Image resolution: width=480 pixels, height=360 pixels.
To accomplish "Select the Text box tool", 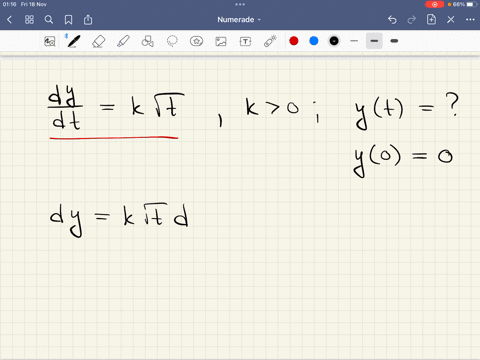I will pos(245,41).
